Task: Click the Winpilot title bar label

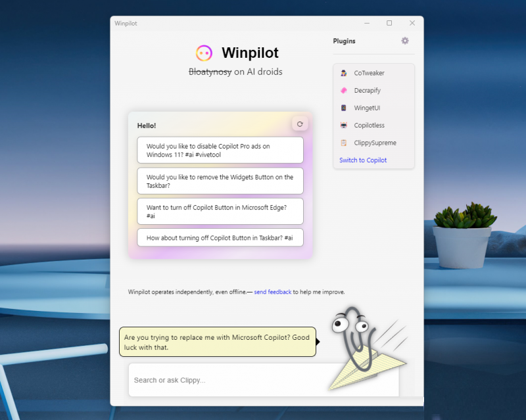Action: [x=126, y=23]
